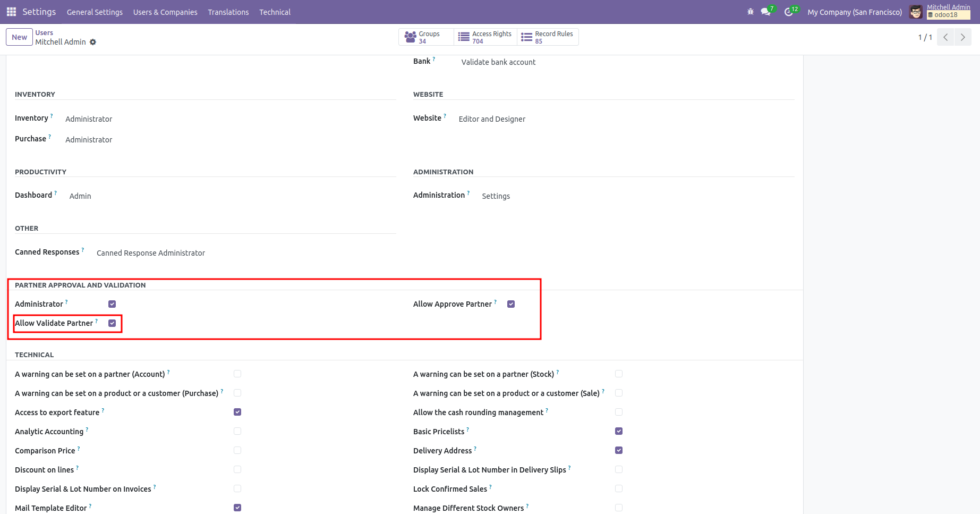The width and height of the screenshot is (980, 514).
Task: Open the Access Rights 704 stat button
Action: tap(485, 37)
